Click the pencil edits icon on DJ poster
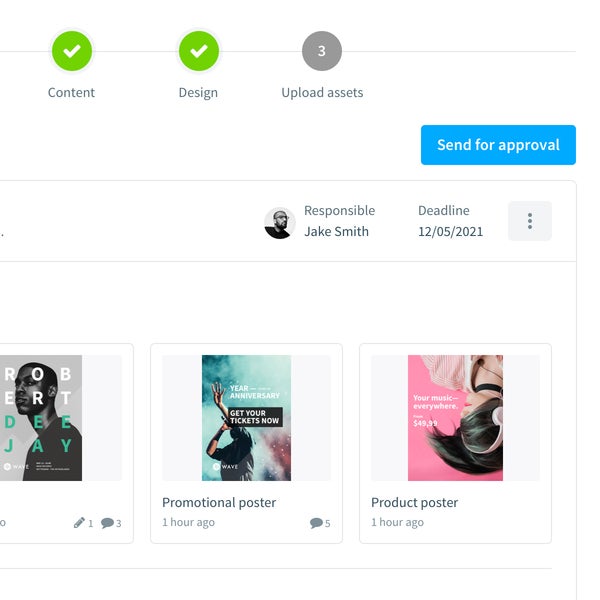 80,523
